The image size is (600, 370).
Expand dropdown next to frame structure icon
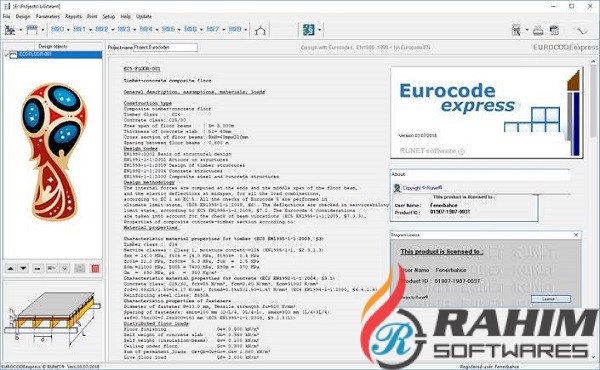tap(42, 30)
